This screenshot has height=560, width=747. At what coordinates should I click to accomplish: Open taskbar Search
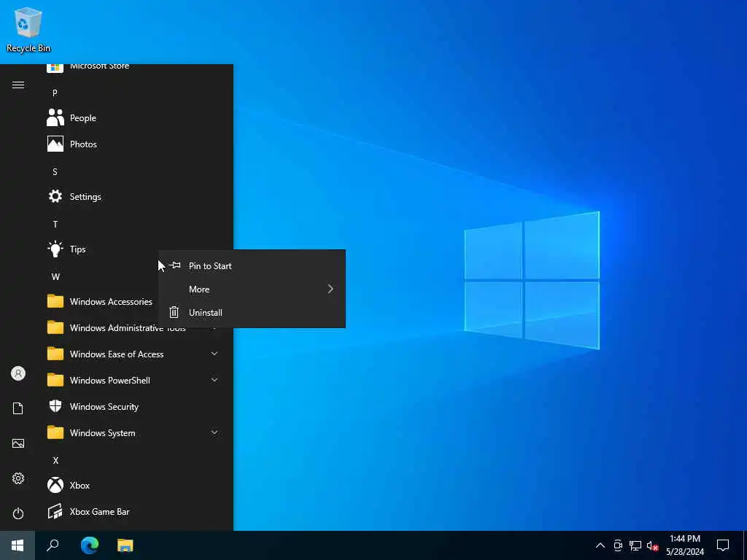[53, 545]
